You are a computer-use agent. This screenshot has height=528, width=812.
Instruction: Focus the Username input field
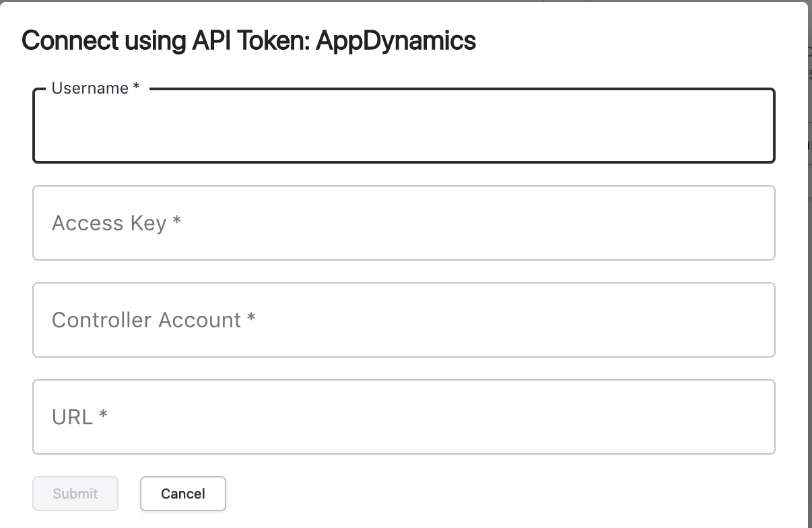(404, 126)
